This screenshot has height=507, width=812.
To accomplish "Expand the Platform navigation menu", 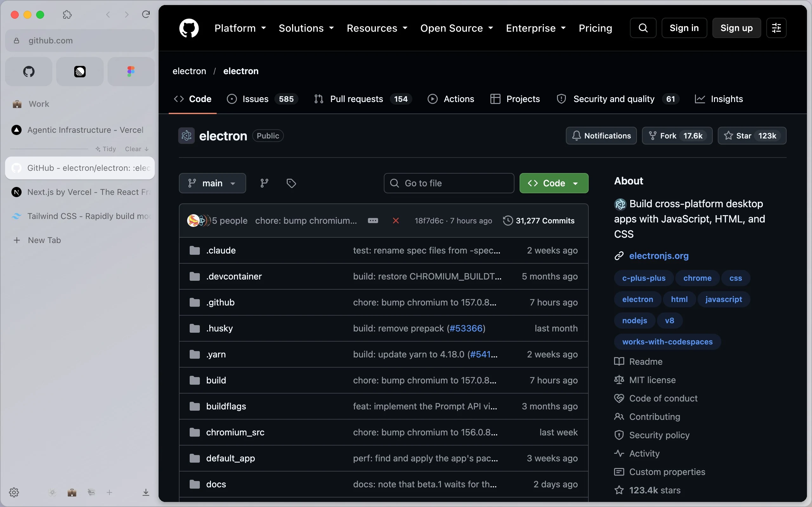I will pyautogui.click(x=240, y=28).
